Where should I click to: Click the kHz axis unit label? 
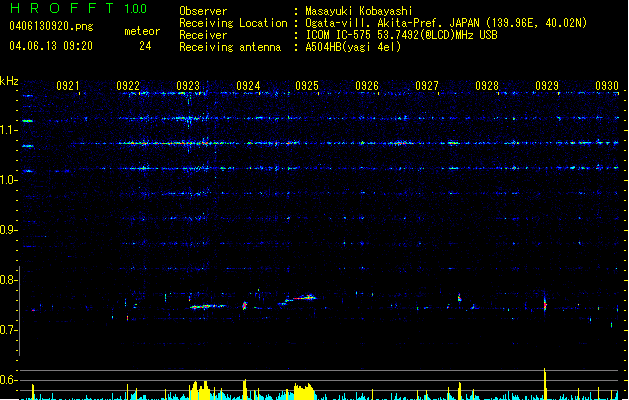click(9, 81)
